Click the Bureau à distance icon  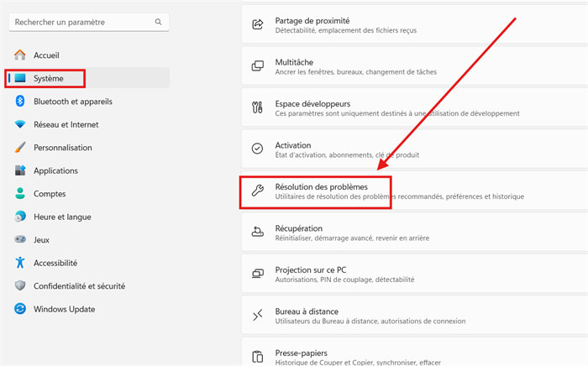click(258, 316)
